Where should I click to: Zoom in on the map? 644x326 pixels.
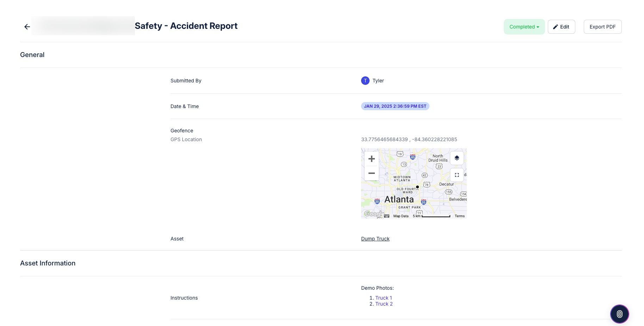371,159
